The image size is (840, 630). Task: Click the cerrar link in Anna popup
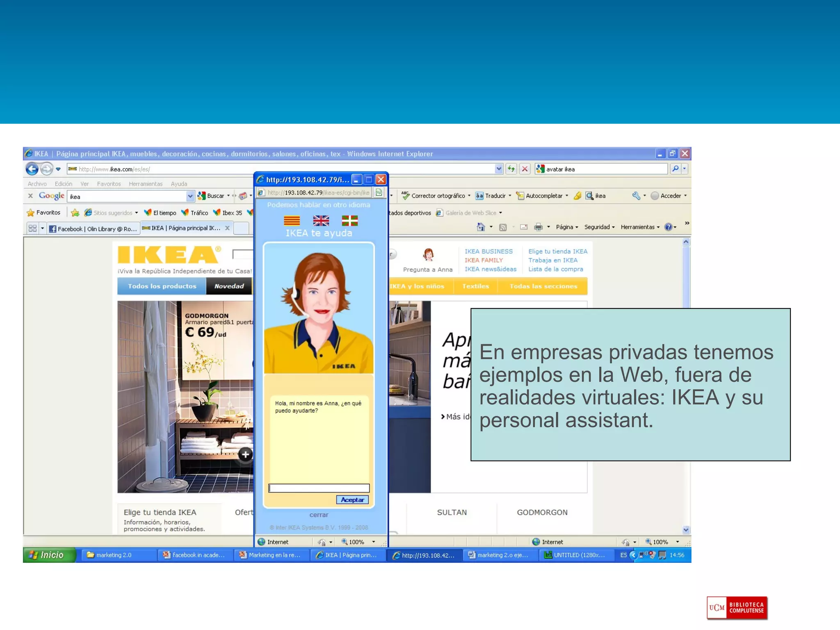pos(319,515)
